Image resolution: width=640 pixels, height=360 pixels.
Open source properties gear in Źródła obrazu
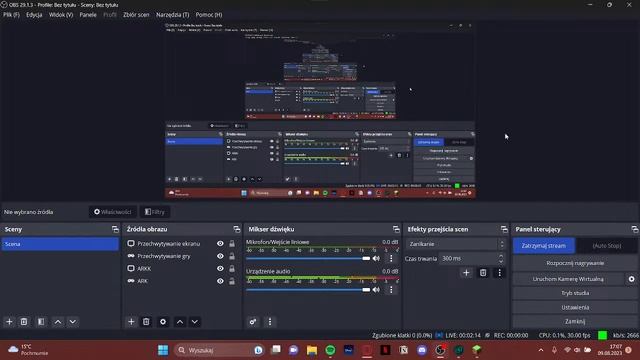coord(163,322)
